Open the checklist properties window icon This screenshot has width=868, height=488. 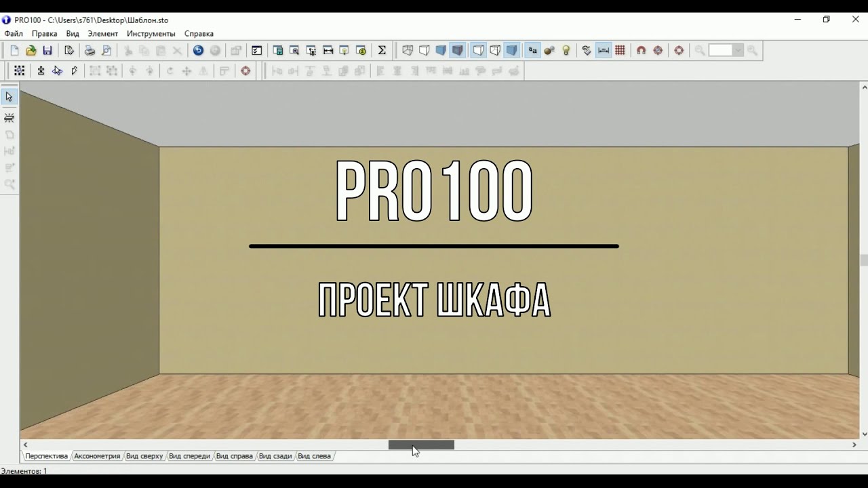point(256,50)
